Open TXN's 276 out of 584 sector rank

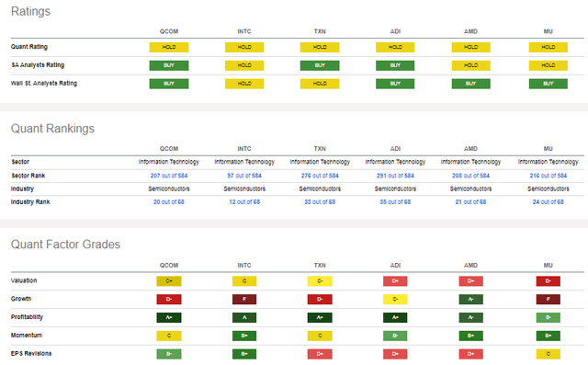click(320, 176)
